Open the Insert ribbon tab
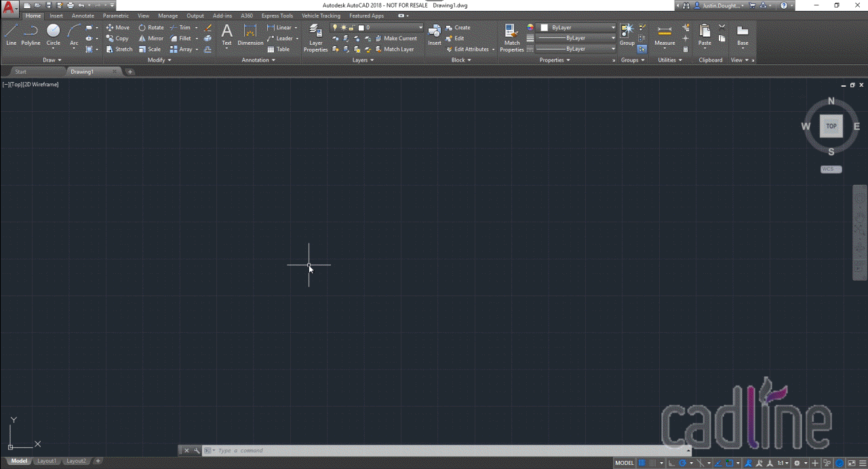 coord(56,16)
